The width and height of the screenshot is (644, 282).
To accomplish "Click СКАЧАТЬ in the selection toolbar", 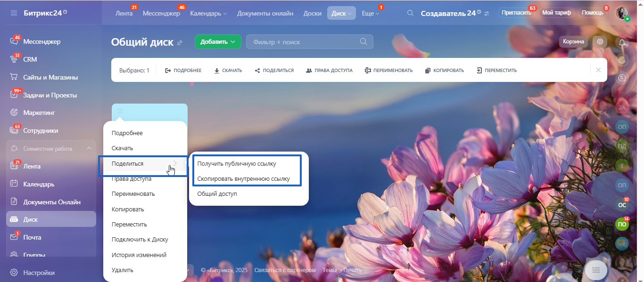I will [228, 70].
